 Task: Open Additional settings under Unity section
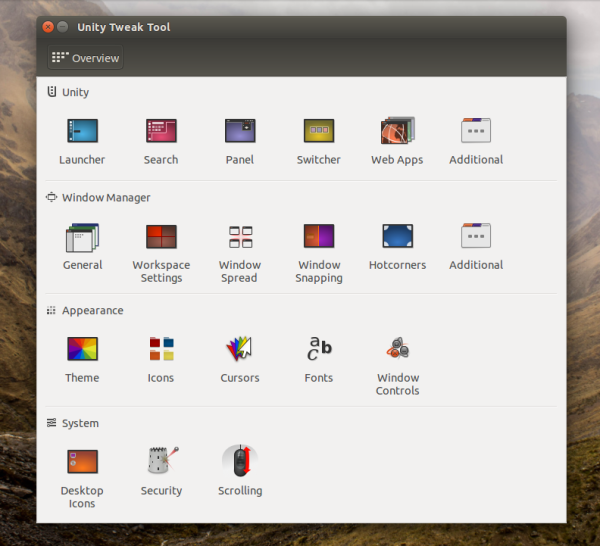476,131
